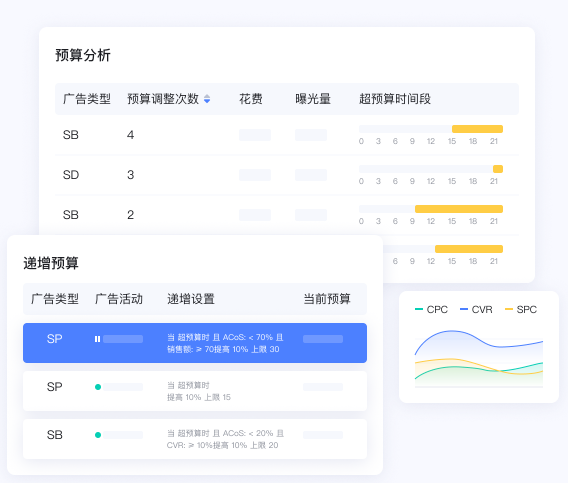Image resolution: width=568 pixels, height=483 pixels.
Task: Click 花费 column header
Action: [x=251, y=99]
